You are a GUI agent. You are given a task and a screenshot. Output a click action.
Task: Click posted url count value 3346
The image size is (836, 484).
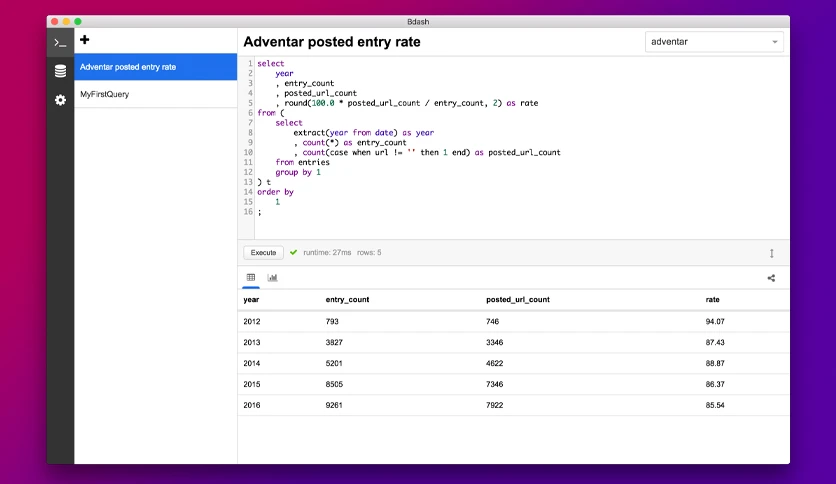pyautogui.click(x=494, y=342)
